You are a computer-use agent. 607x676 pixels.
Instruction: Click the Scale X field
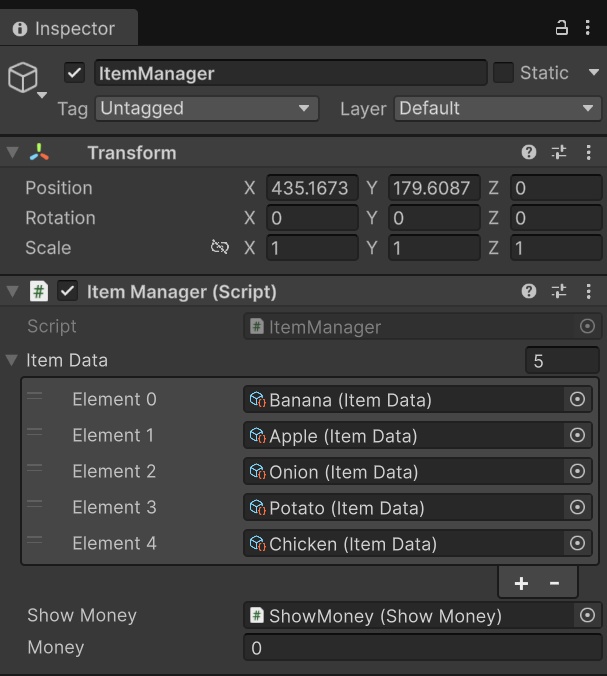point(313,248)
